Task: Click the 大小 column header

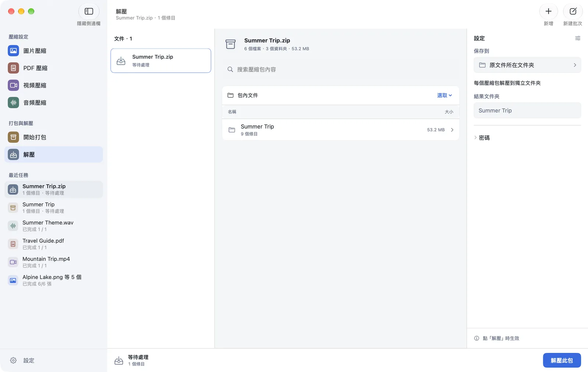Action: 449,112
